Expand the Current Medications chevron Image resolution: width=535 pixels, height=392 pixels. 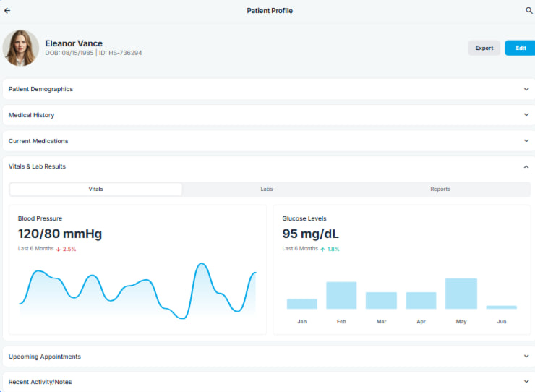(526, 141)
